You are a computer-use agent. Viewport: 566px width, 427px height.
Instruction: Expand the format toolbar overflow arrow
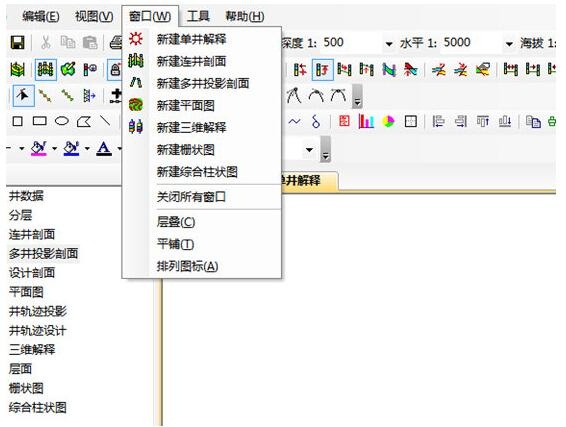325,149
